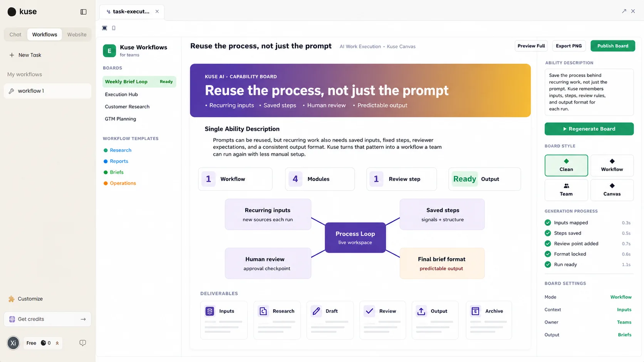Switch to the Chat tab
Viewport: 644px width, 362px height.
[x=15, y=35]
